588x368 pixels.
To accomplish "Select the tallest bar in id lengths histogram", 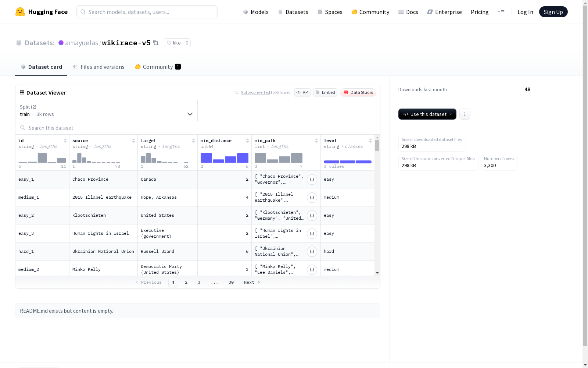I will pos(42,158).
